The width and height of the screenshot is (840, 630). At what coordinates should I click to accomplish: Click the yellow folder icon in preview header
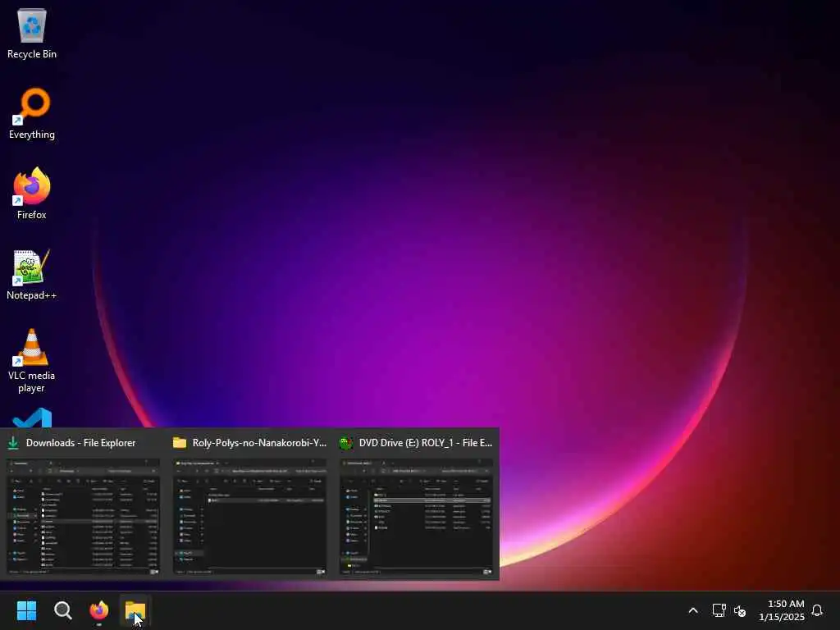(x=180, y=442)
